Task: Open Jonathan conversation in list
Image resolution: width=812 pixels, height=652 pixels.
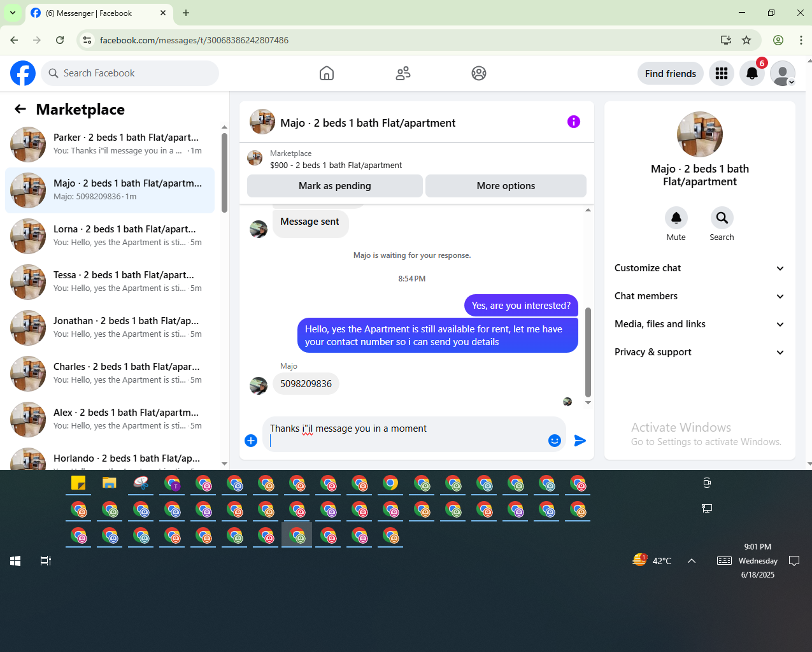Action: pyautogui.click(x=110, y=328)
